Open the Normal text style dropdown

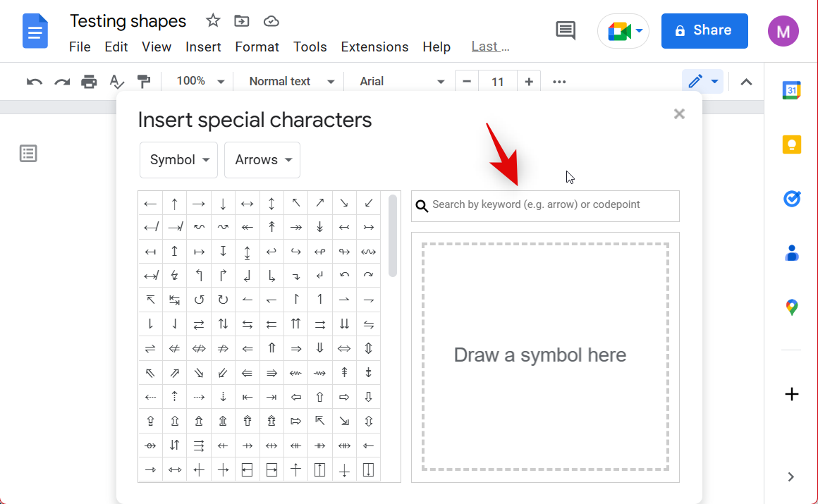[291, 81]
